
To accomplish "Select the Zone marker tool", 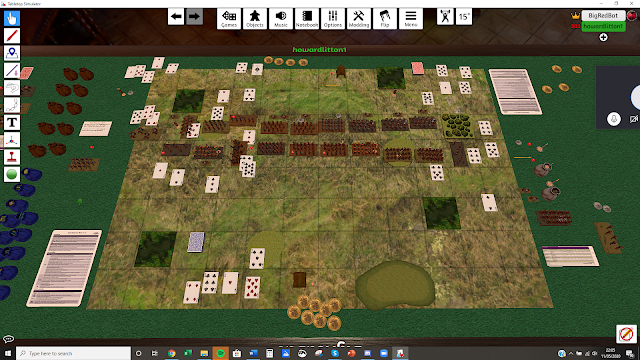I will [x=12, y=53].
